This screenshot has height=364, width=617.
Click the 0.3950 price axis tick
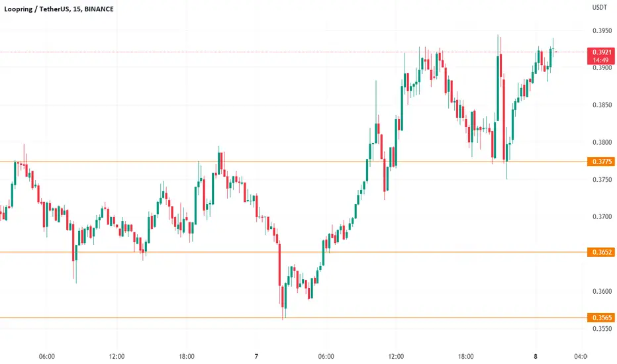(x=602, y=30)
